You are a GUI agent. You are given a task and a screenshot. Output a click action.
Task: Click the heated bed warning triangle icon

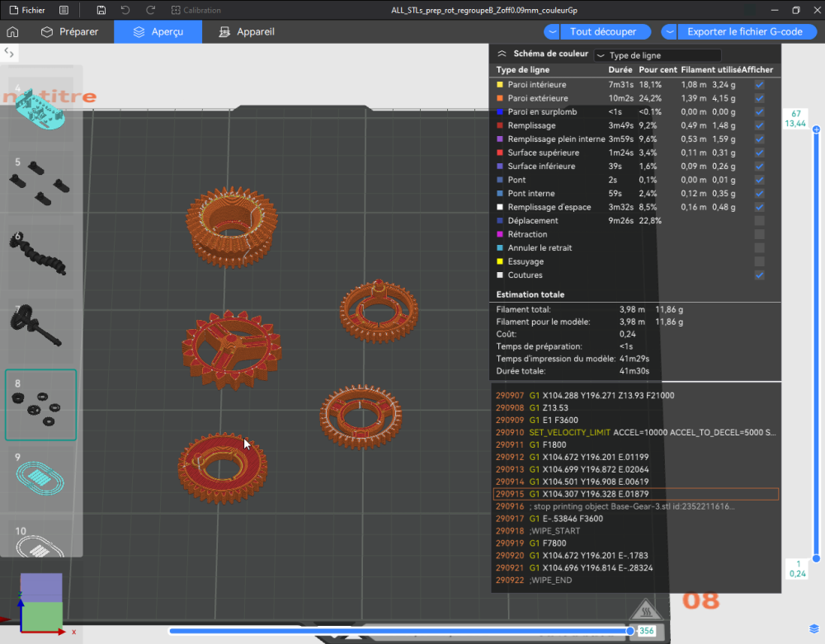pos(646,611)
